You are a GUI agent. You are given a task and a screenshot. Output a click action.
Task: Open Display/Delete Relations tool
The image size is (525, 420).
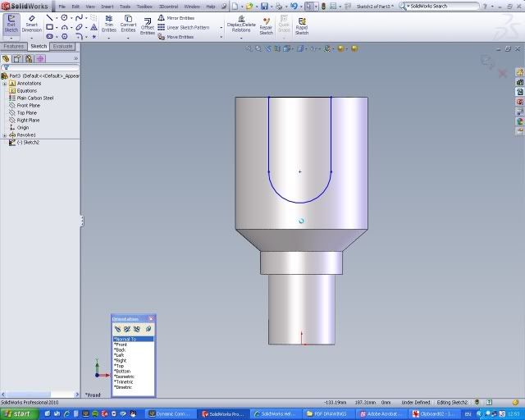click(241, 23)
